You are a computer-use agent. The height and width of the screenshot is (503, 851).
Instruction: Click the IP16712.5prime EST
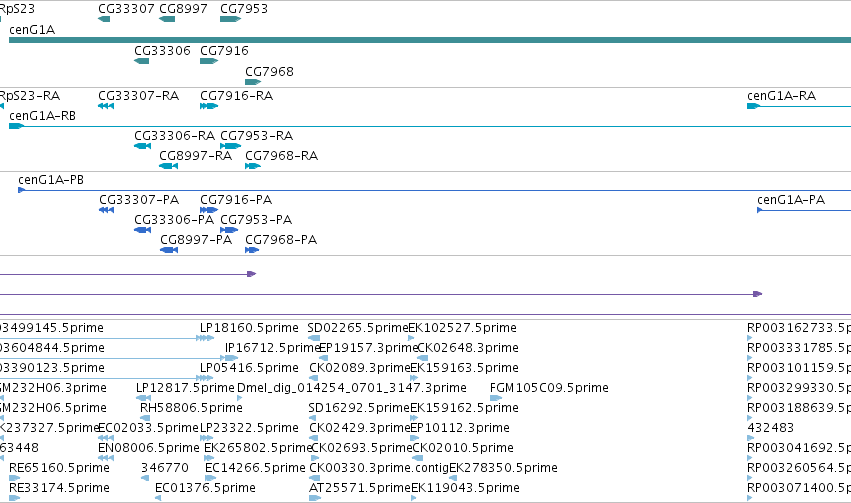[x=272, y=348]
